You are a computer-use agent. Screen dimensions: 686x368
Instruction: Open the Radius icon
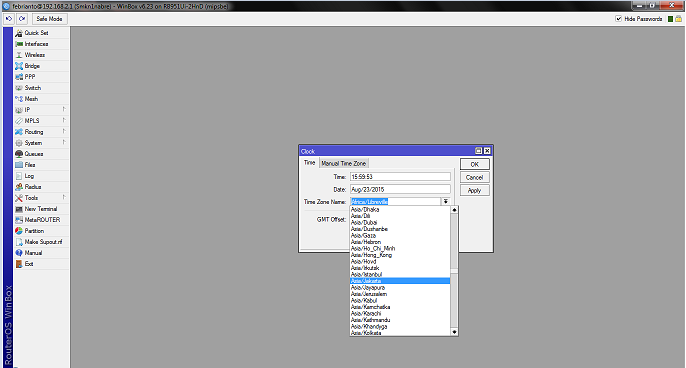[19, 187]
